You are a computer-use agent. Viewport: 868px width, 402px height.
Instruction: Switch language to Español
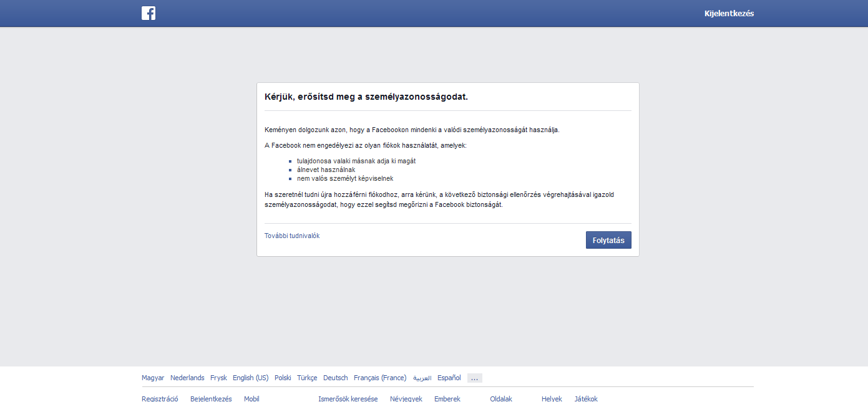coord(449,378)
